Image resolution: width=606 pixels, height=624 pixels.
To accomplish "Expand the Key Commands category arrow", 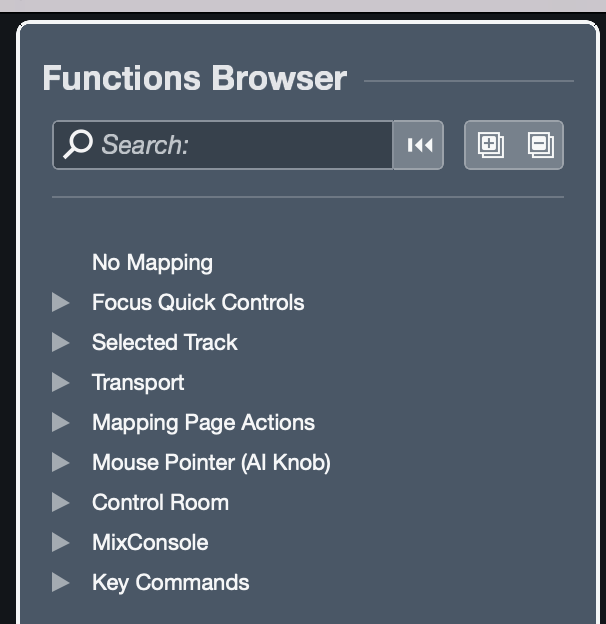I will 61,582.
